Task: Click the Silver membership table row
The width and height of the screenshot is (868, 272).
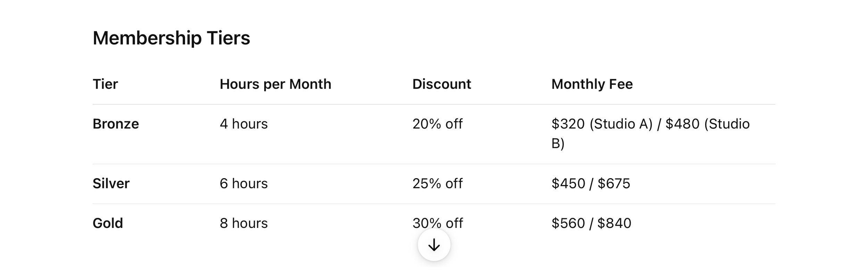Action: [434, 184]
